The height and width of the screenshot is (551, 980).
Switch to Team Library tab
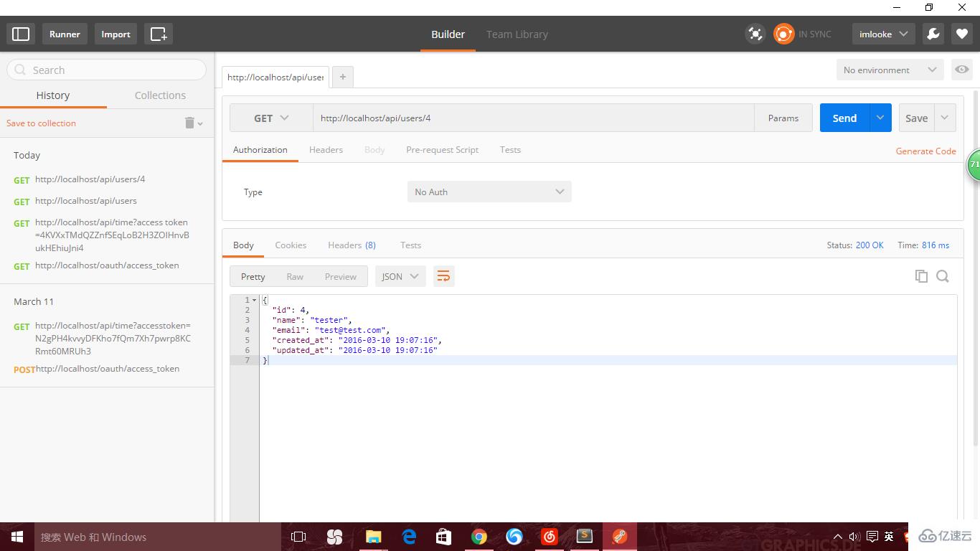[x=517, y=34]
